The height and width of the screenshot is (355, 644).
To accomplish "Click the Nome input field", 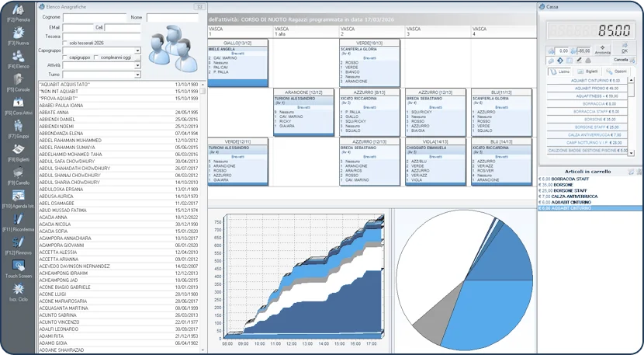I will click(172, 18).
